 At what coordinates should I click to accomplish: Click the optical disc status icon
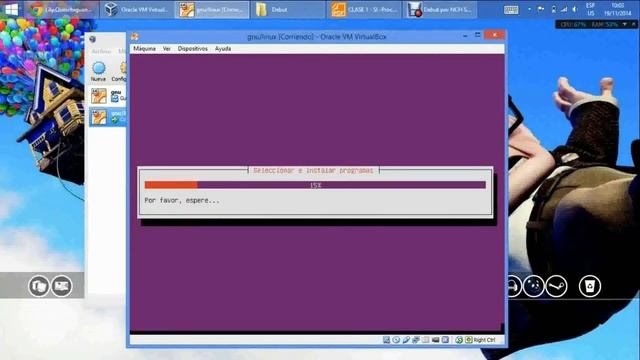pyautogui.click(x=396, y=340)
